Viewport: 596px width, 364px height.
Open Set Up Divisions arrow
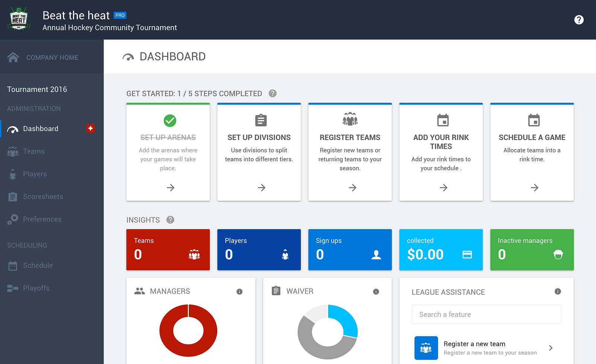point(261,187)
